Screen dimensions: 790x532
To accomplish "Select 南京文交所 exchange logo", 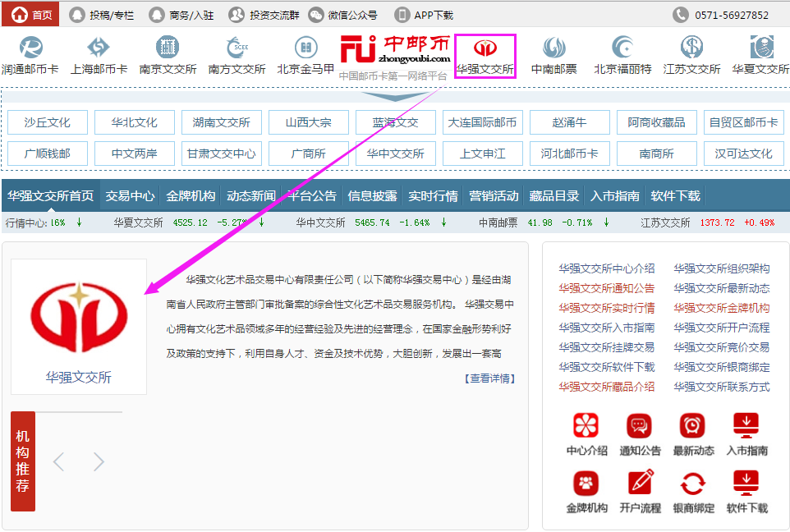I will coord(168,48).
